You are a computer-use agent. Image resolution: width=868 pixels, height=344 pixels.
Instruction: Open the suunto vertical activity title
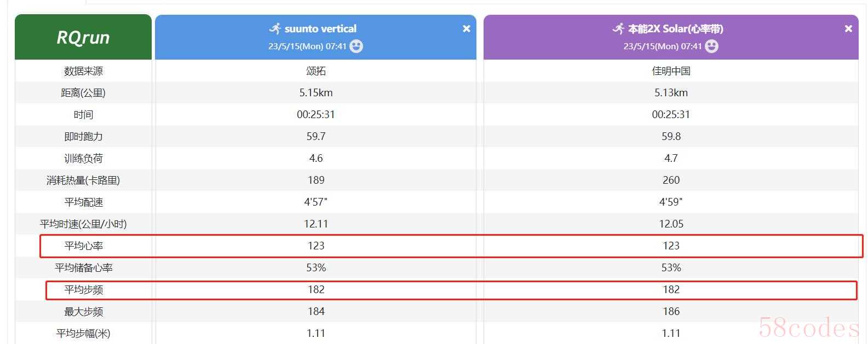point(320,28)
